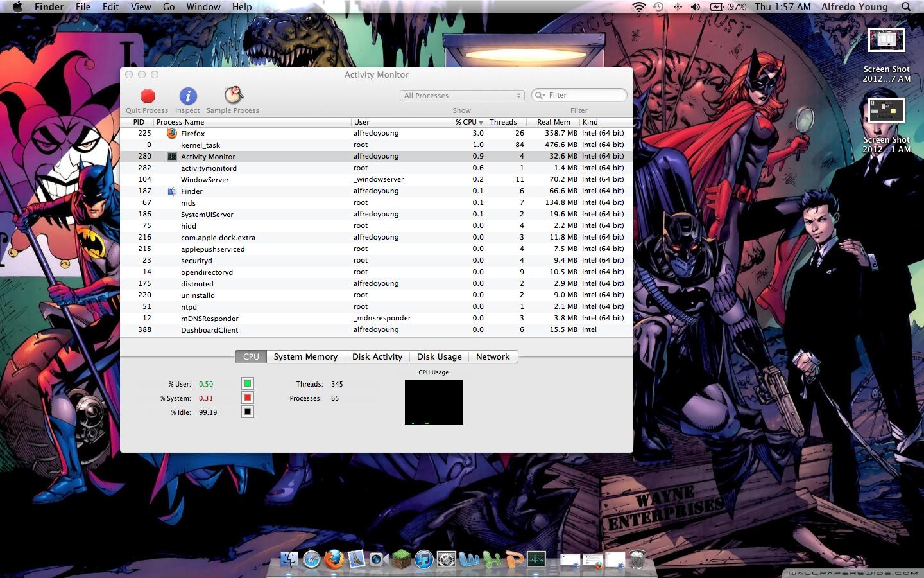Select the Screen Shot 2012...1 AM desktop file

pyautogui.click(x=886, y=127)
